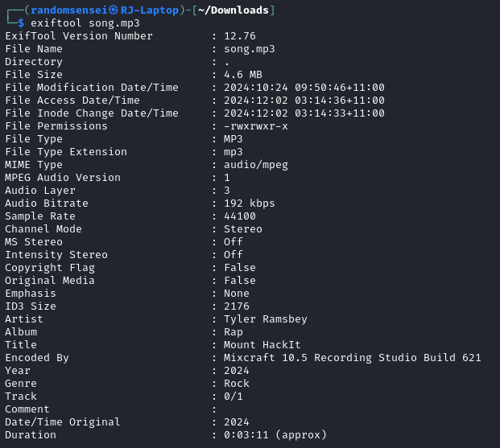Click the ~/Downloads directory path in the prompt

point(233,10)
